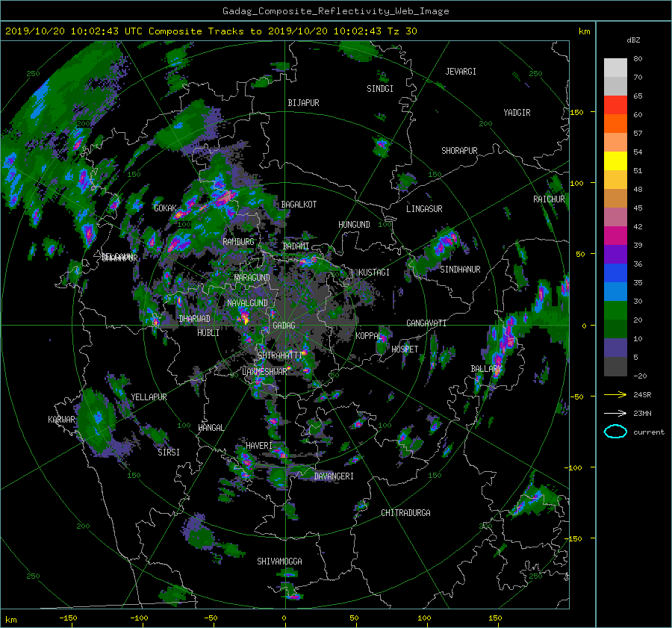Image resolution: width=672 pixels, height=628 pixels.
Task: Click the 150 km mark on right axis
Action: [x=577, y=112]
